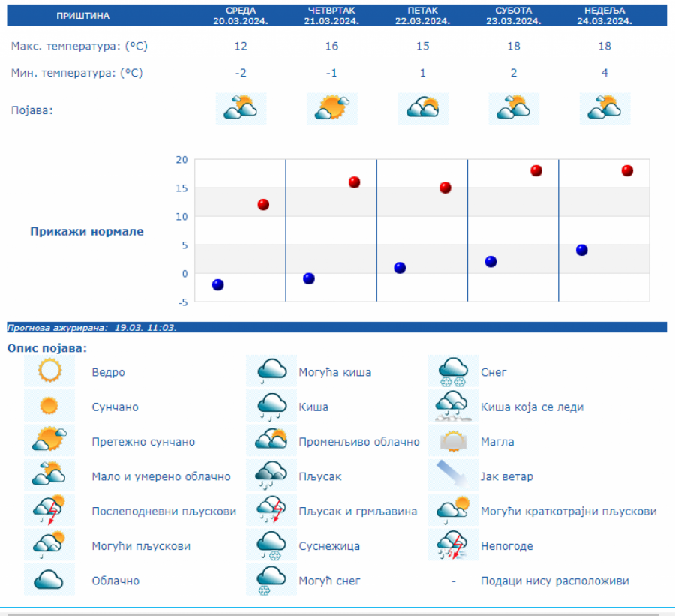The image size is (675, 616).
Task: Click the Киша која се леди icon
Action: pos(453,407)
